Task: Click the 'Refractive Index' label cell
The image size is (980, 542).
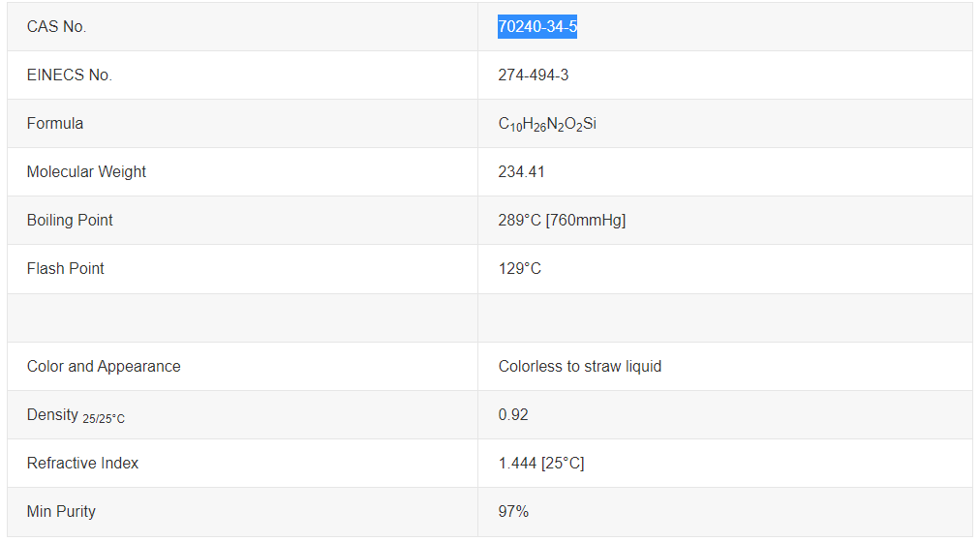Action: tap(82, 464)
